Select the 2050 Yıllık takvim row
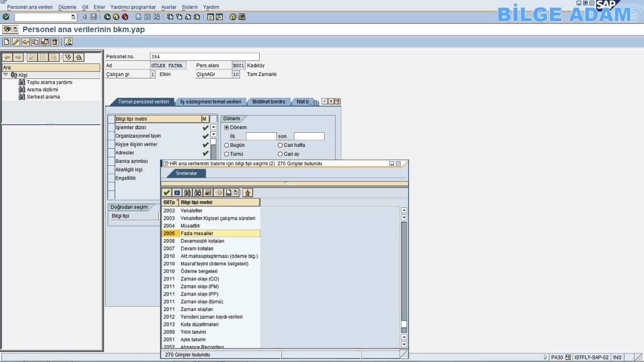The width and height of the screenshot is (644, 362). click(211, 332)
